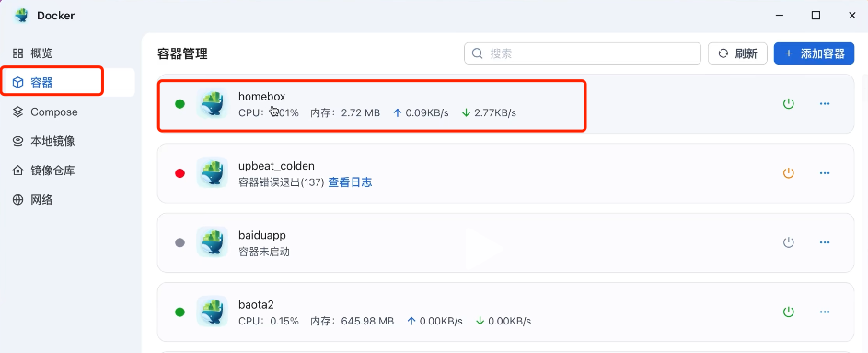Click the upbeat_colden container name

(x=276, y=166)
